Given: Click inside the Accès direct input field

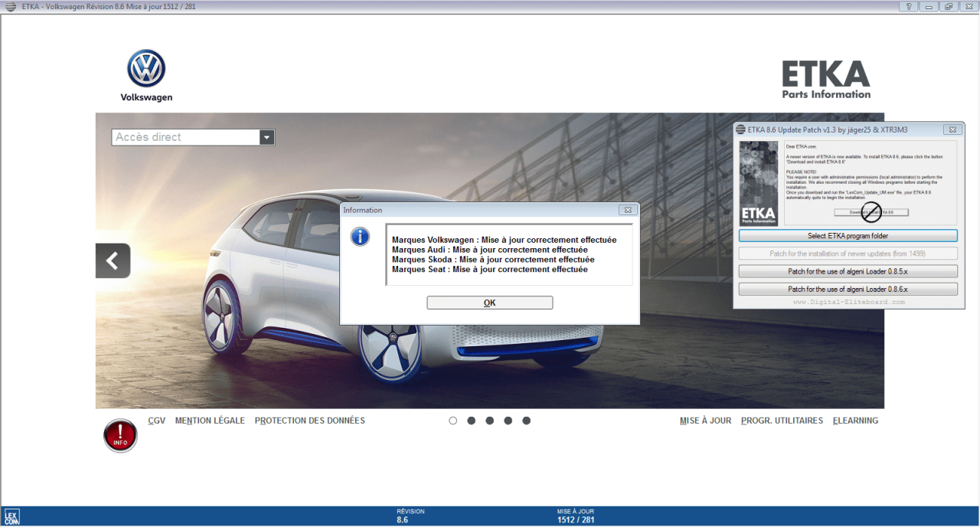Looking at the screenshot, I should pyautogui.click(x=185, y=137).
